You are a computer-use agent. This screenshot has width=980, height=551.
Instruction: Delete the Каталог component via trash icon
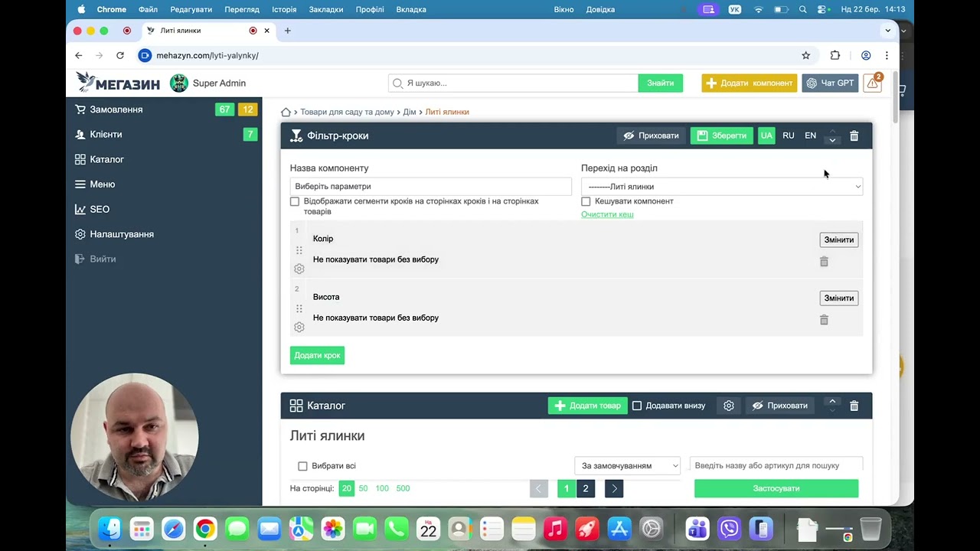coord(854,406)
